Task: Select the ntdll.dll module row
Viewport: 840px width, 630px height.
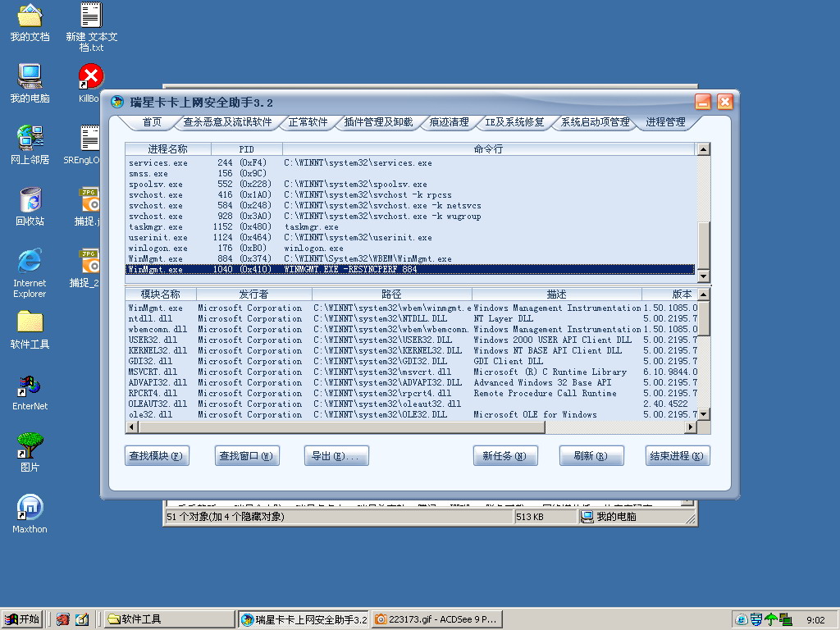Action: click(x=412, y=319)
